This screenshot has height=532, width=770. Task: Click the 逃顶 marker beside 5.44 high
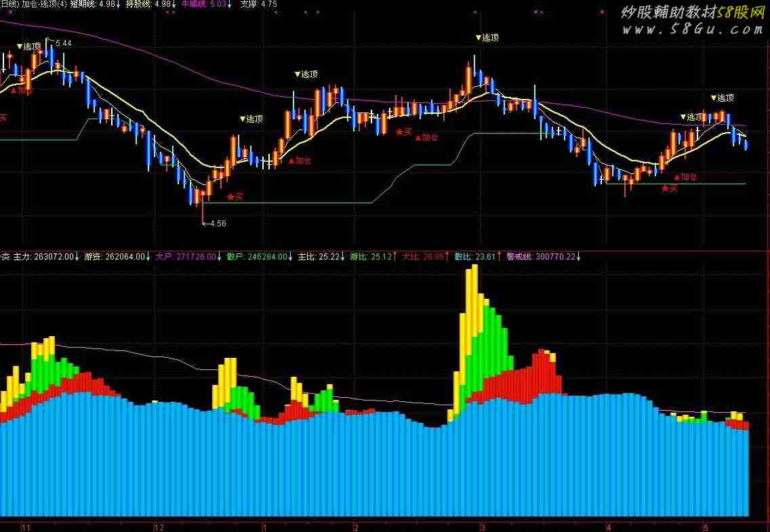pos(28,47)
